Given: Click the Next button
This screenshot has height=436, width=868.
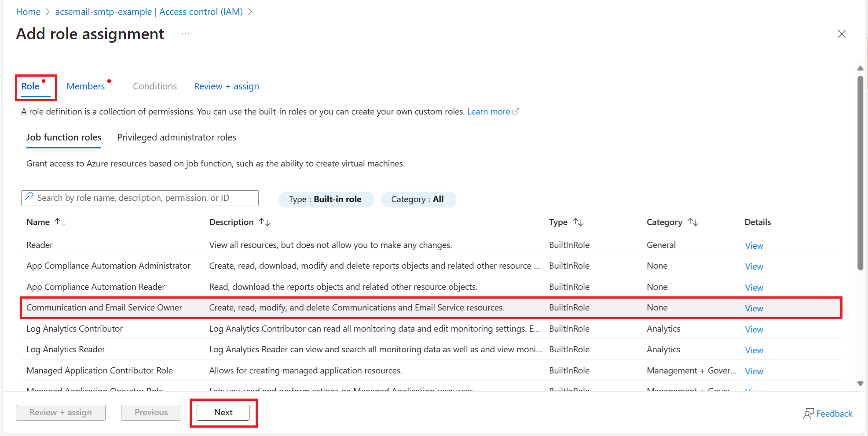Looking at the screenshot, I should 223,412.
